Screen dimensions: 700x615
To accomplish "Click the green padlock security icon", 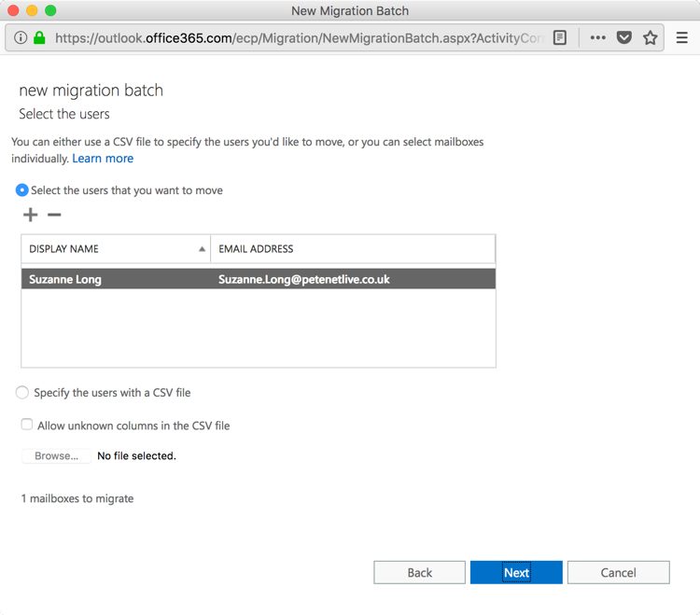I will [40, 38].
